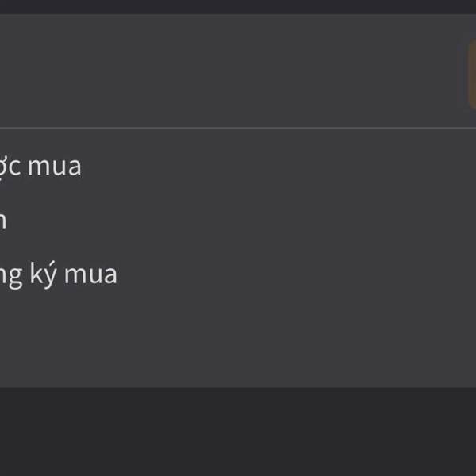
Task: Click the darker footer area below the panel
Action: pos(238,432)
